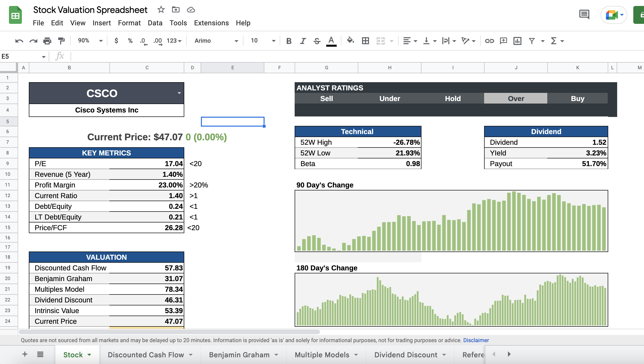Open the text color picker
The width and height of the screenshot is (644, 364).
pos(331,41)
